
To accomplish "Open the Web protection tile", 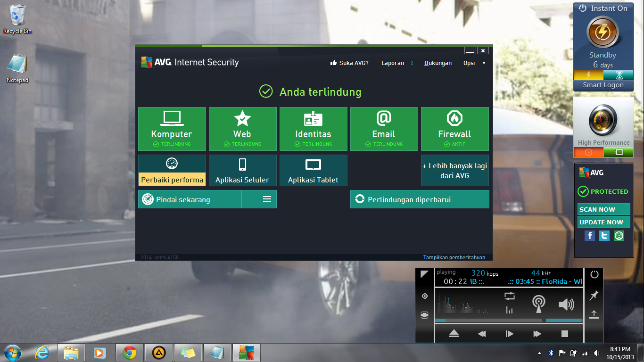I will (243, 129).
